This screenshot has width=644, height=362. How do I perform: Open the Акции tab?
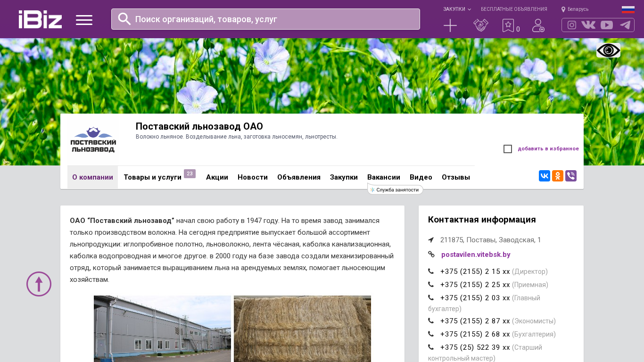(217, 177)
